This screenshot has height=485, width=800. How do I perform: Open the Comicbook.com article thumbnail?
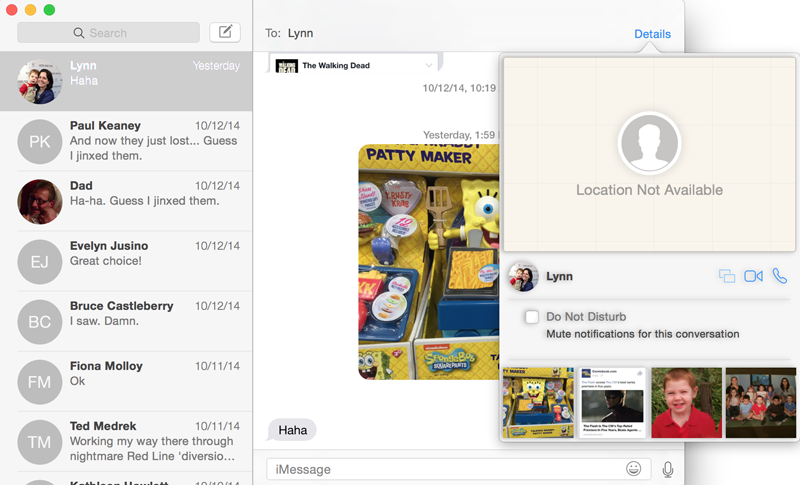click(x=612, y=402)
